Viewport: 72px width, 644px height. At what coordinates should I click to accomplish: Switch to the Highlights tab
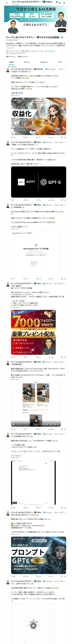44,62
